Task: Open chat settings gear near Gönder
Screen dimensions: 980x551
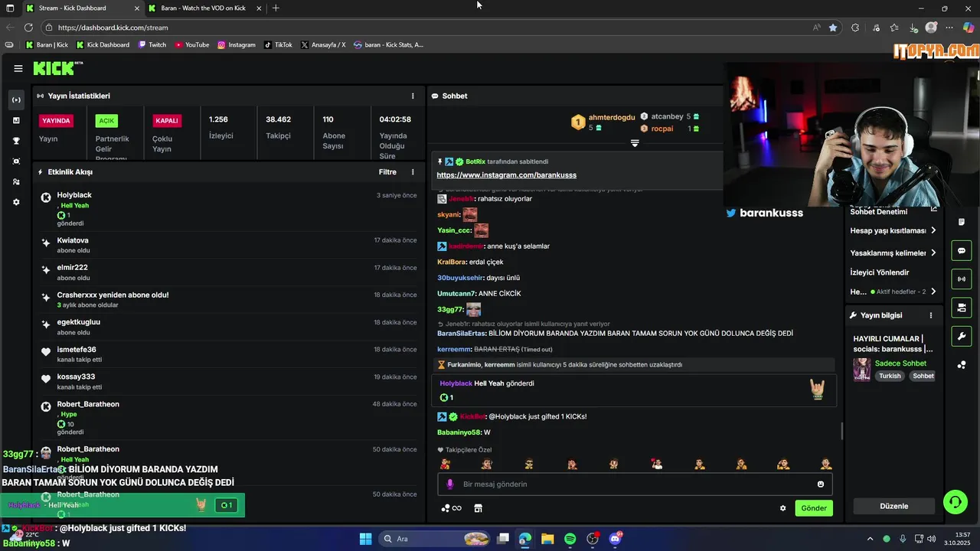Action: [782, 508]
